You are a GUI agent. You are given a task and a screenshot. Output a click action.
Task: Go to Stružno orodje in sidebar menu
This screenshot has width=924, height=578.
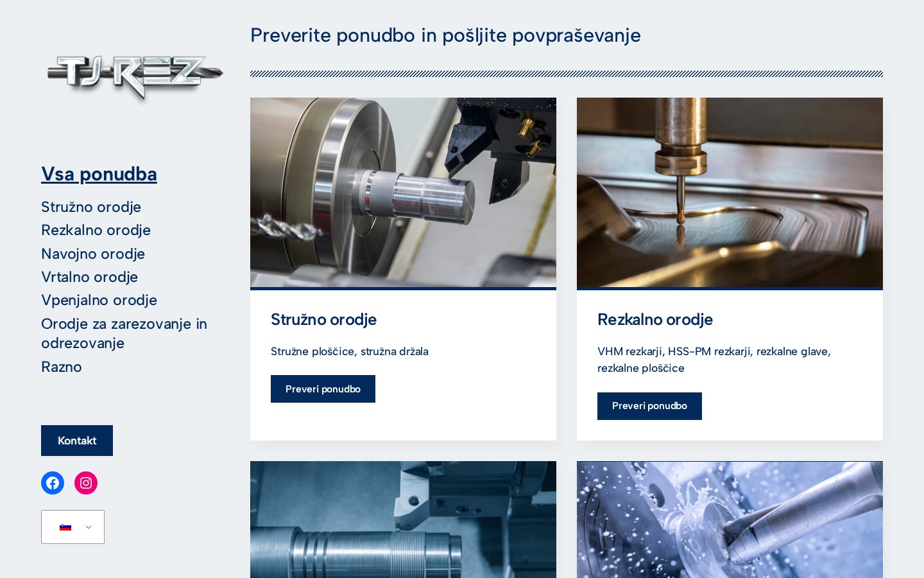click(91, 207)
